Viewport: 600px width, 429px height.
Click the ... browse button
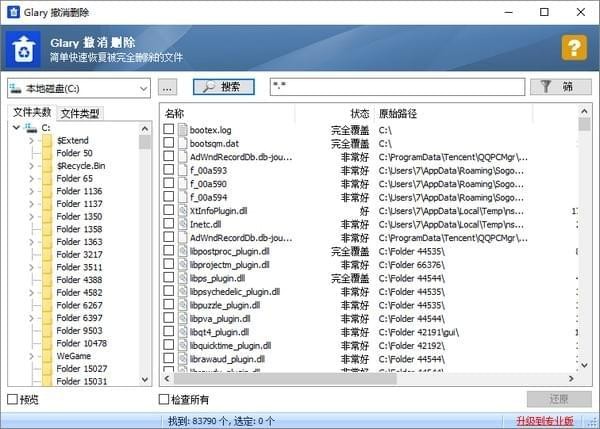168,88
